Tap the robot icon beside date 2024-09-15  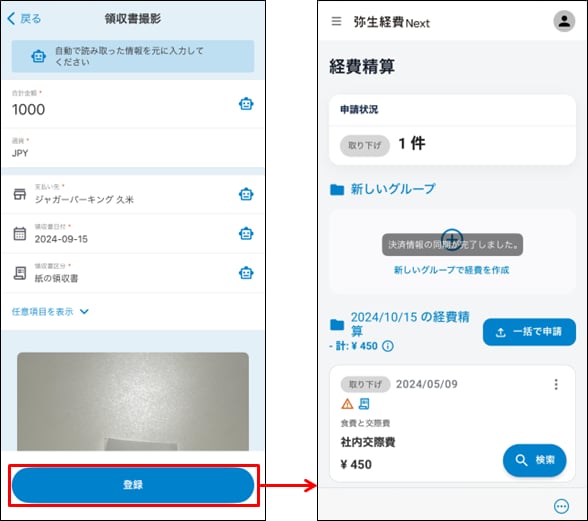coord(246,234)
